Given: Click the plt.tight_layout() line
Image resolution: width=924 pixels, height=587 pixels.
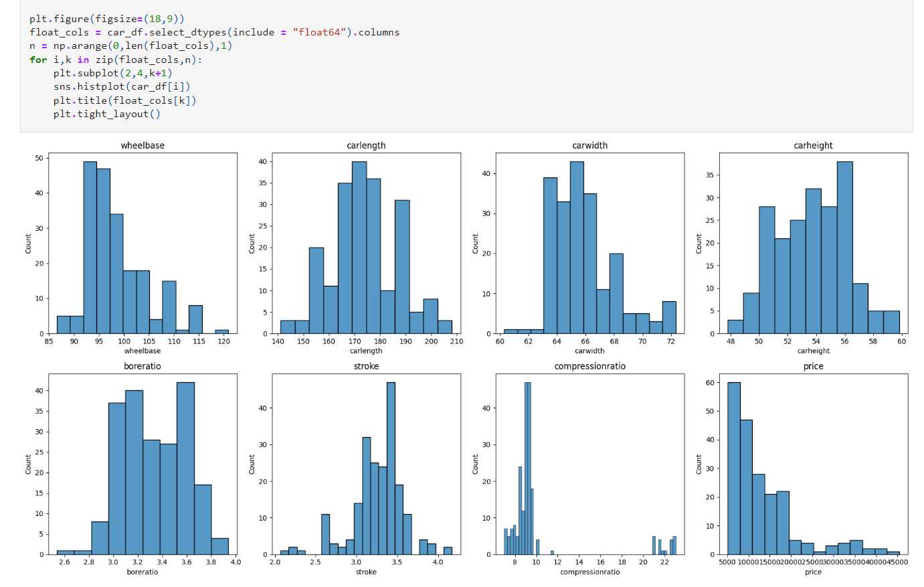Looking at the screenshot, I should (107, 114).
